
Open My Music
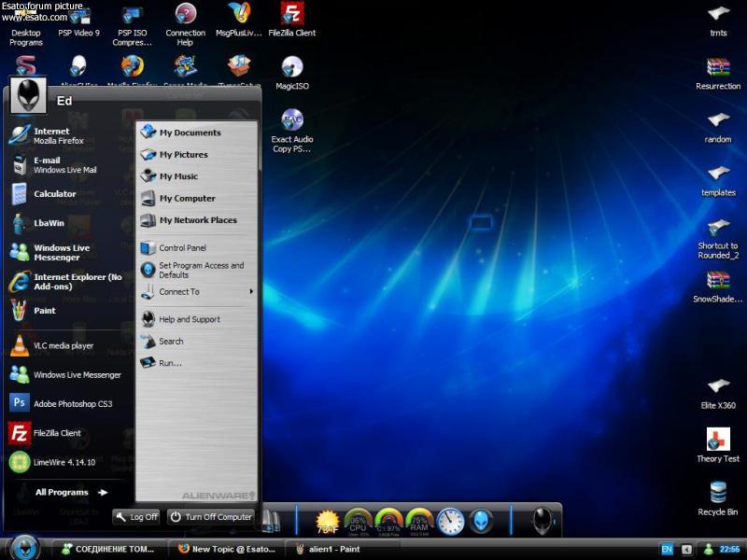pyautogui.click(x=197, y=176)
